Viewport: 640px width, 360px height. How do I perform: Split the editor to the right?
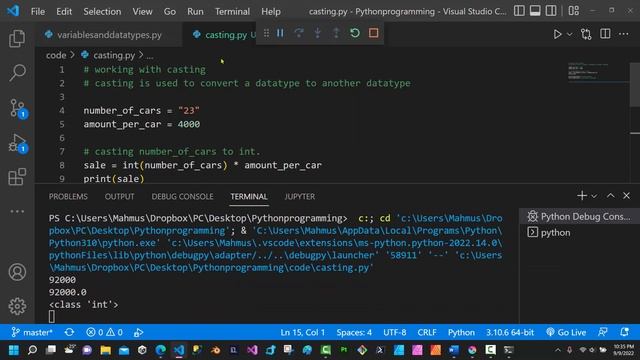605,34
